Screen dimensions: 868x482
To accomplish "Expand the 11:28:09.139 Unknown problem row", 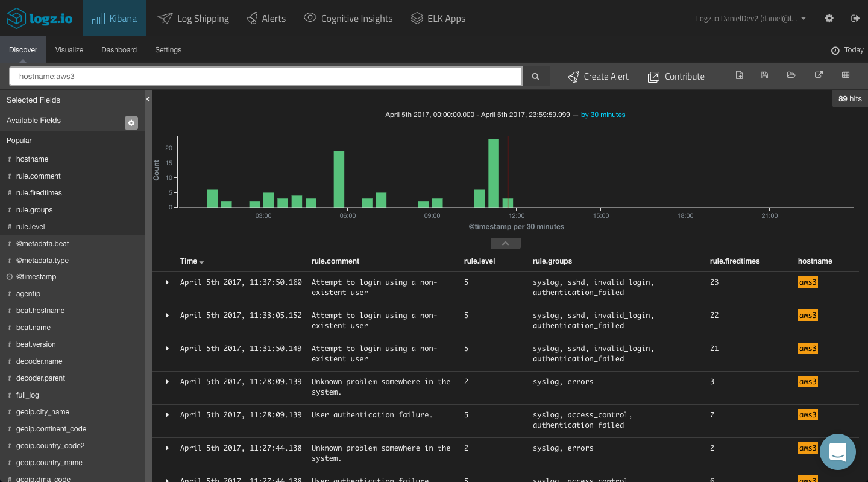I will tap(168, 382).
